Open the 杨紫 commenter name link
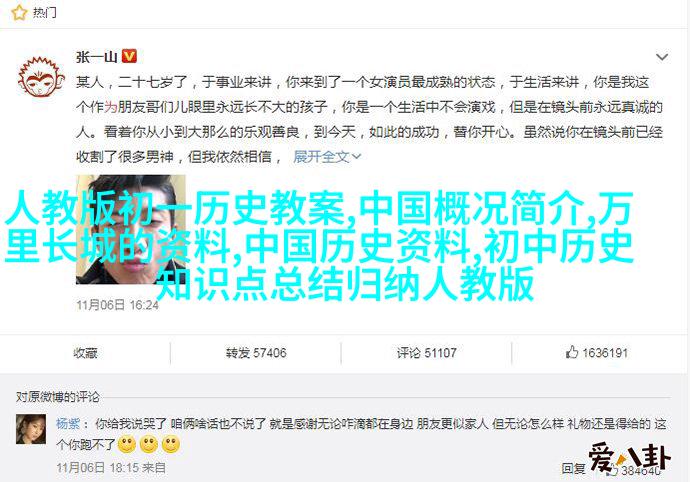 [x=68, y=423]
